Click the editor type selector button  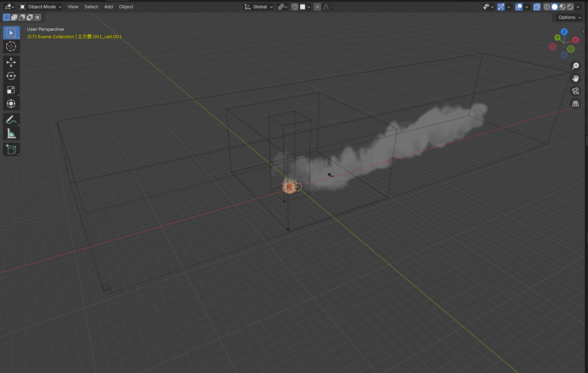[9, 7]
